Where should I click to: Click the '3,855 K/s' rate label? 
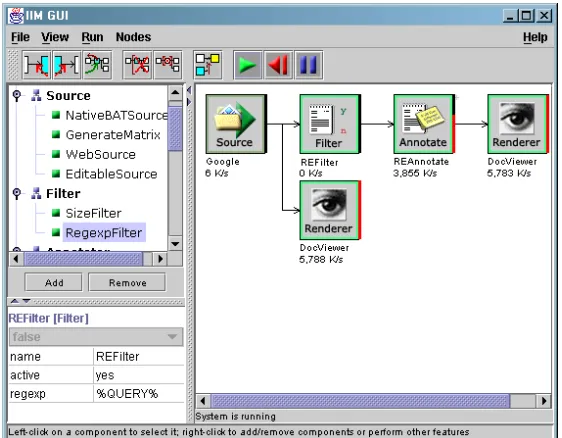click(x=415, y=173)
